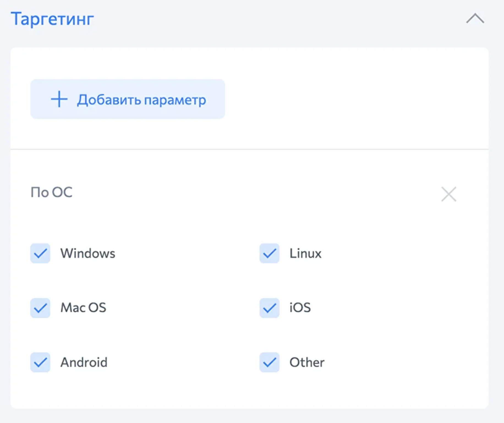Remove the По ОС parameter with the X icon

449,194
